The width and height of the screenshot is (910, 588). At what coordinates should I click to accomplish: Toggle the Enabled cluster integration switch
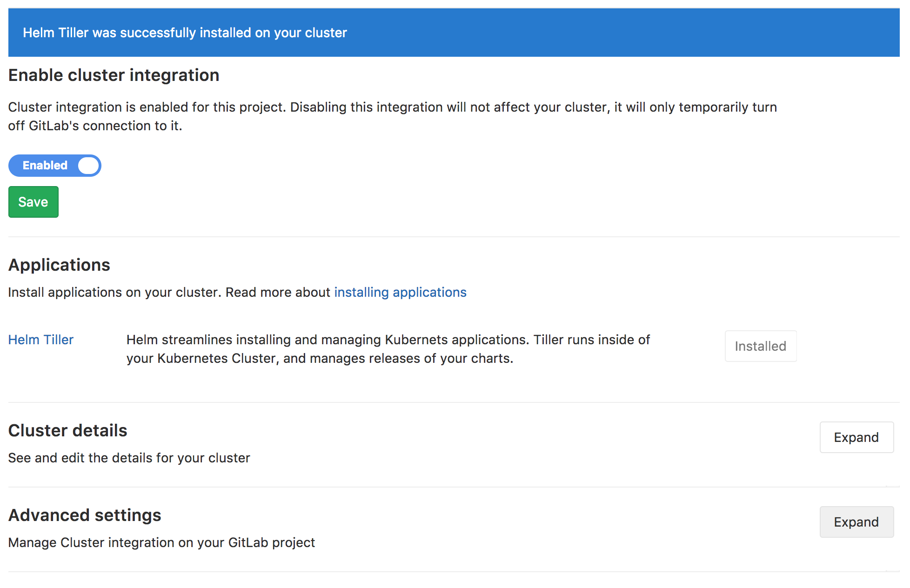(x=55, y=166)
